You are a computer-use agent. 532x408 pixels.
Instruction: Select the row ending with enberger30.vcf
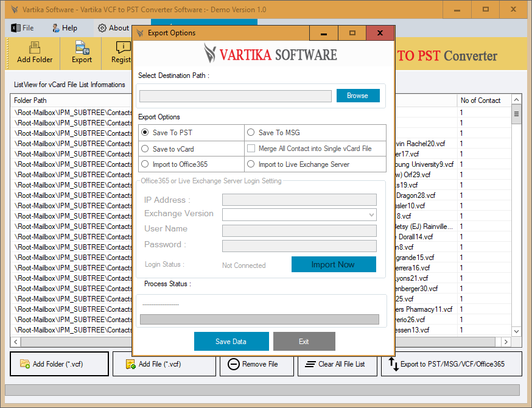261,289
